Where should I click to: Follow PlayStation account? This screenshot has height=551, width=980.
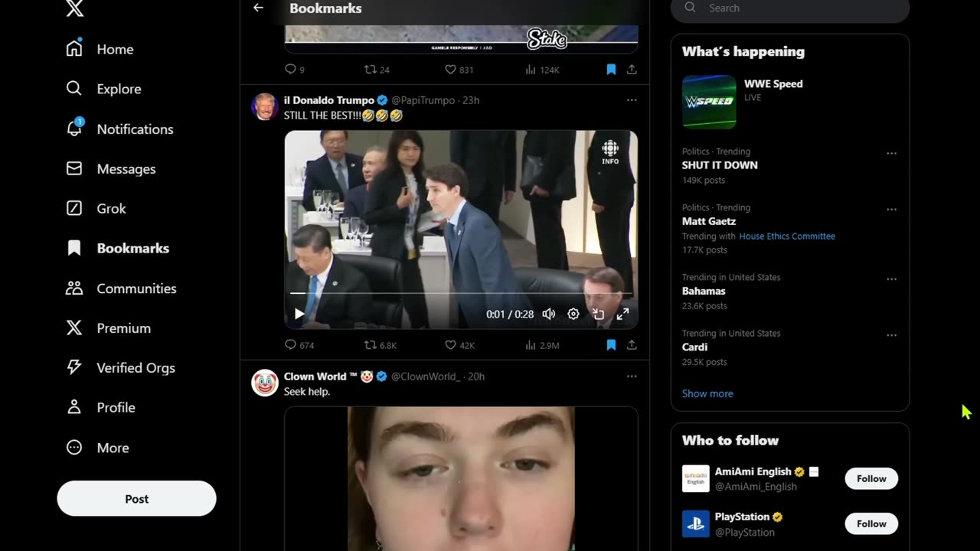click(871, 523)
